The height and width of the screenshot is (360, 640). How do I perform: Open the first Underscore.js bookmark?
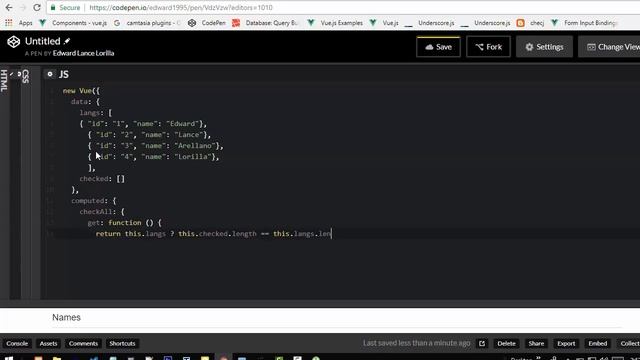(429, 23)
